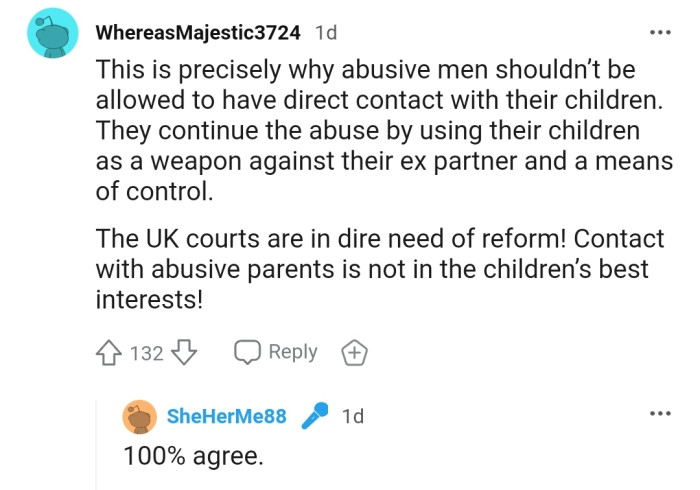Viewport: 700px width, 490px height.
Task: Open the WhereasMajestic3724 username link
Action: click(198, 32)
